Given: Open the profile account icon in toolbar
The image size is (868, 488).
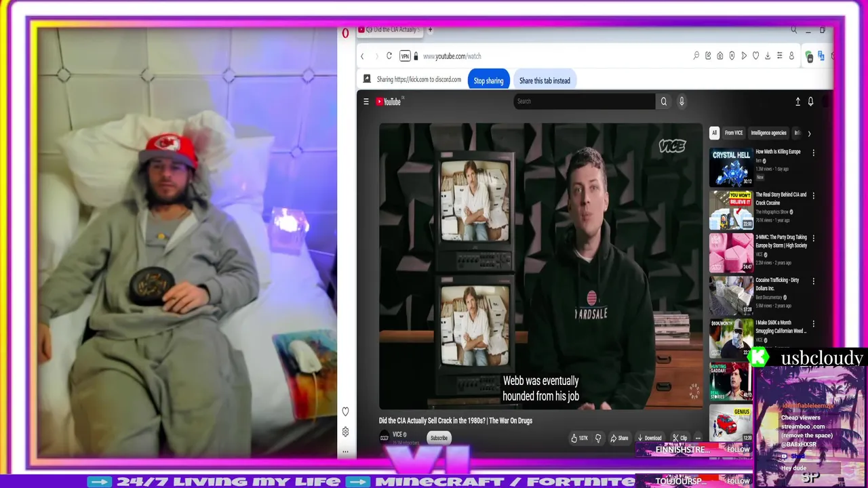Looking at the screenshot, I should (791, 56).
